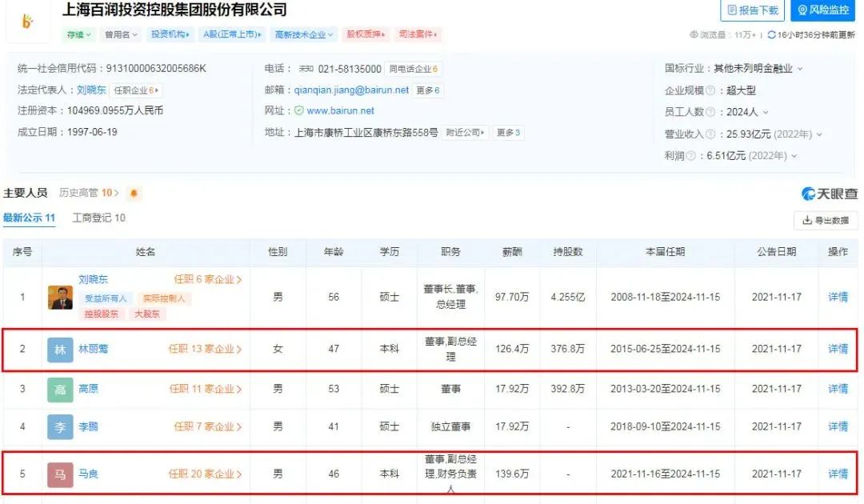Click 大股东 tag
Screen dimensions: 864x504
click(x=146, y=314)
